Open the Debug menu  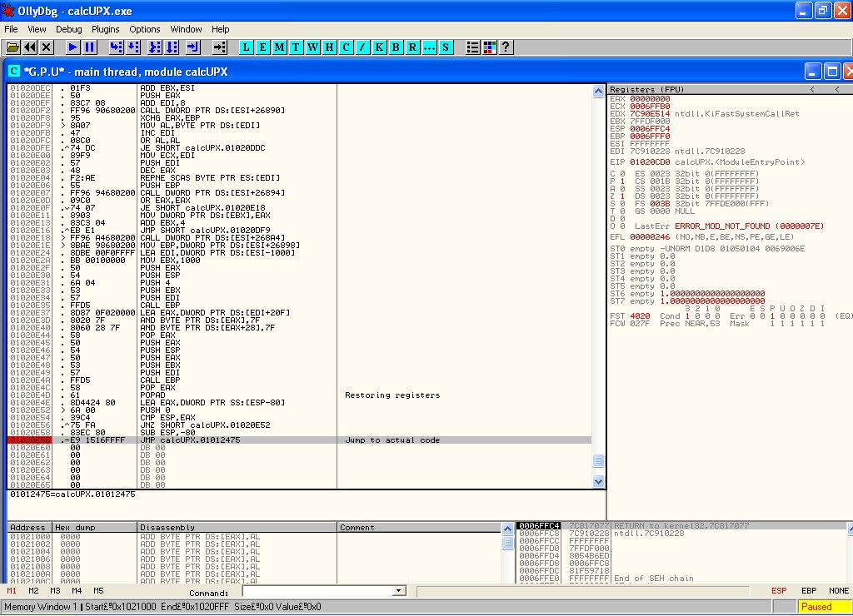click(x=69, y=29)
